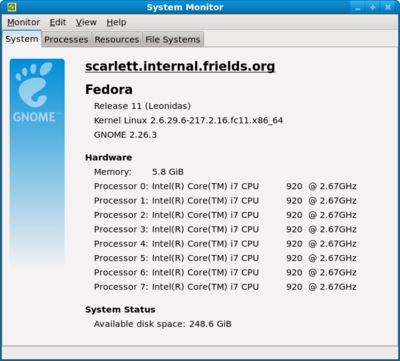Click the GNOME 2.26.3 version text
This screenshot has height=361, width=400.
(x=125, y=135)
